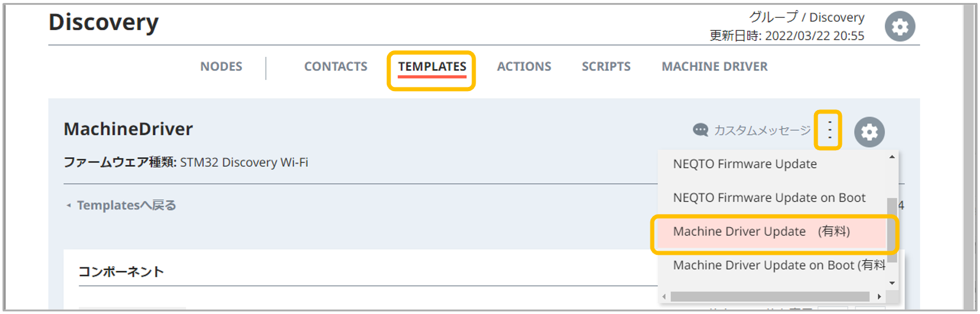The image size is (980, 314).
Task: Click the dropdown list scroll-up arrow
Action: click(892, 157)
